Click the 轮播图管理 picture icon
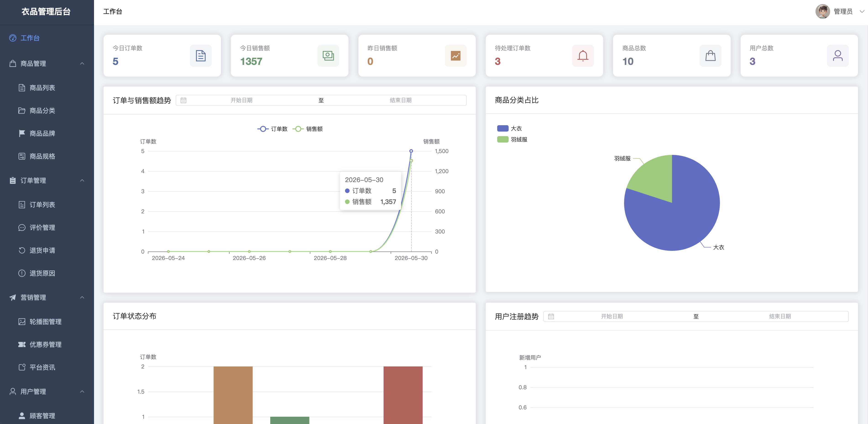This screenshot has width=868, height=424. [22, 322]
